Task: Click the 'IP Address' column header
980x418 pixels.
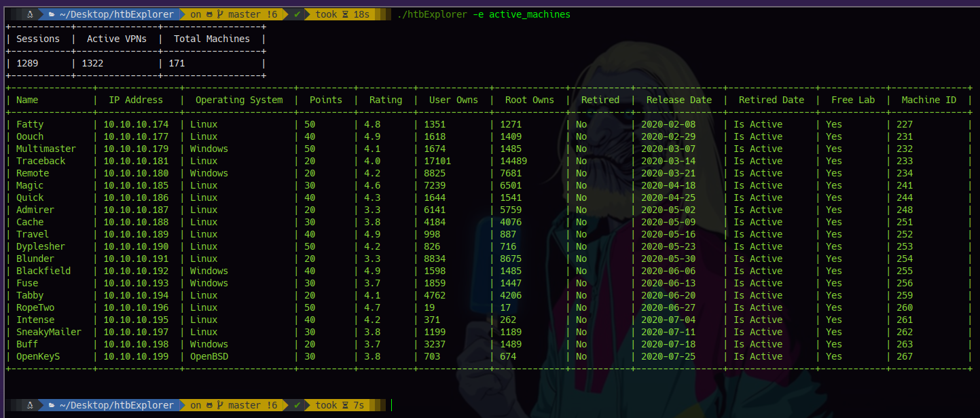Action: (136, 100)
